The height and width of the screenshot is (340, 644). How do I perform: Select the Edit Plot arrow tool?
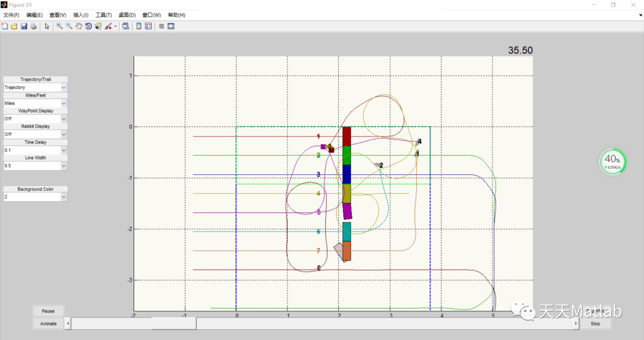click(47, 26)
